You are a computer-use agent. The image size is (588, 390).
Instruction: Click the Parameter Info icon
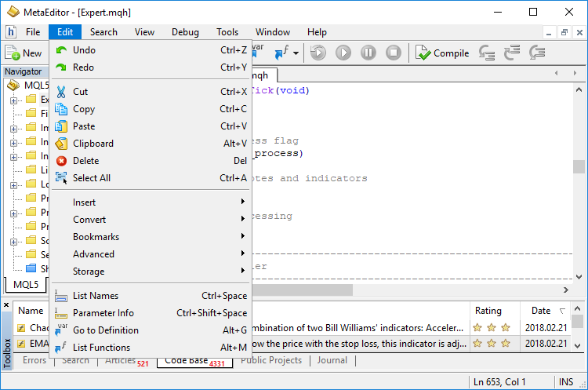(60, 313)
